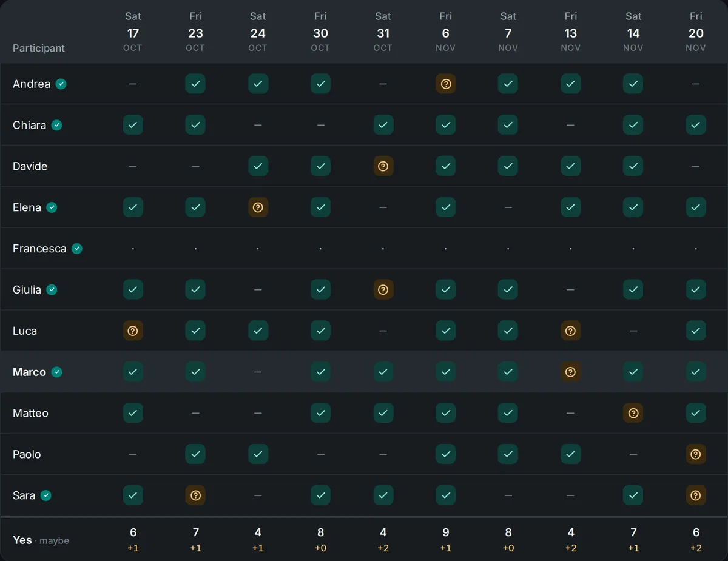Click Francesca's blank cell for Fri 6 Nov
The image size is (728, 561).
click(x=446, y=249)
